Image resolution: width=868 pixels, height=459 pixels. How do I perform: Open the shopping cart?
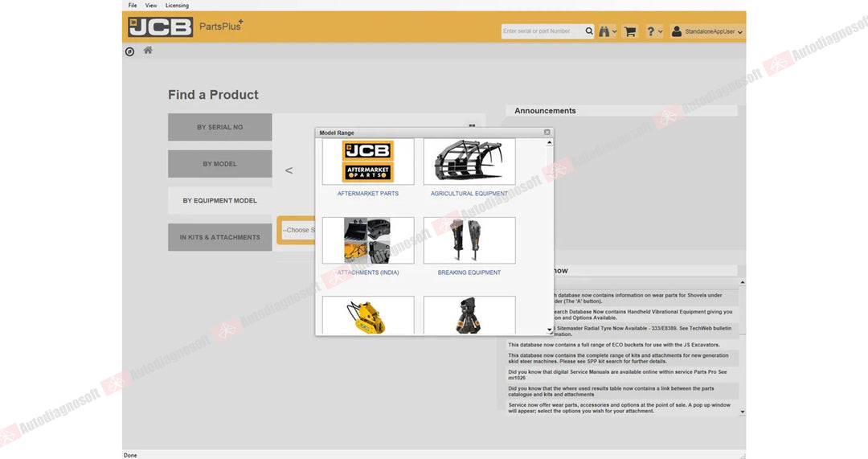(x=630, y=31)
